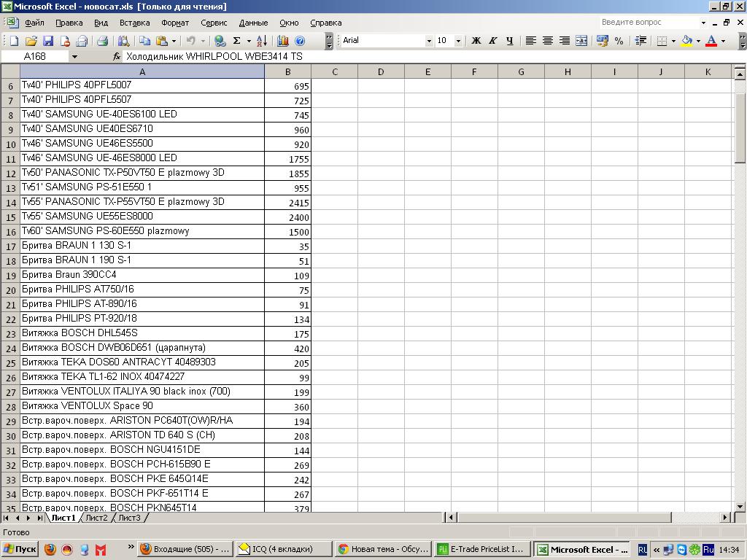This screenshot has height=560, width=747.
Task: Click the horizontal scrollbar right arrow
Action: (725, 517)
